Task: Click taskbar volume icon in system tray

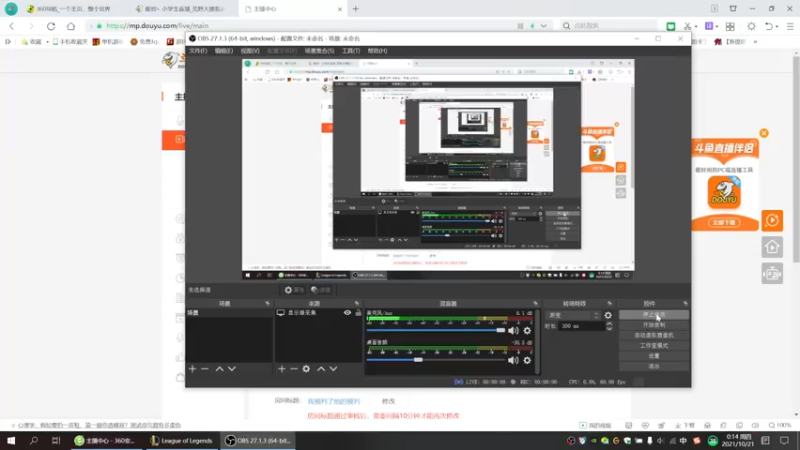Action: [x=661, y=440]
